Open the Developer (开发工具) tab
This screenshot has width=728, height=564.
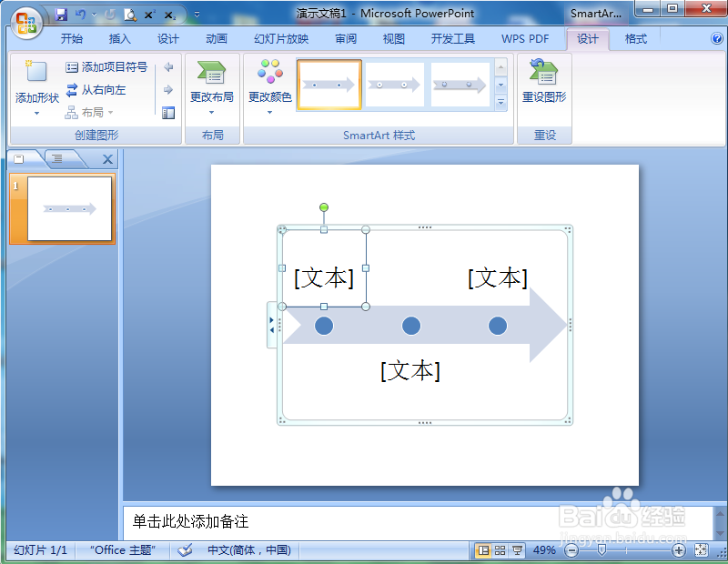tap(452, 39)
